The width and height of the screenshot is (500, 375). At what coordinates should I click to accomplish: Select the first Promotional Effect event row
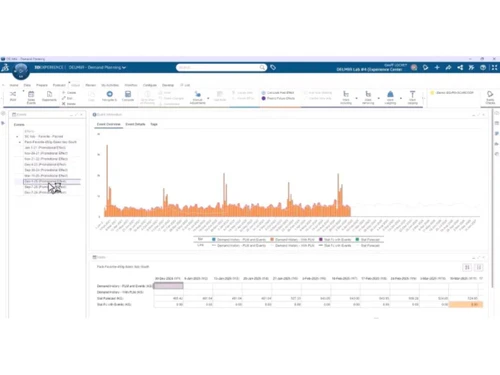click(45, 148)
